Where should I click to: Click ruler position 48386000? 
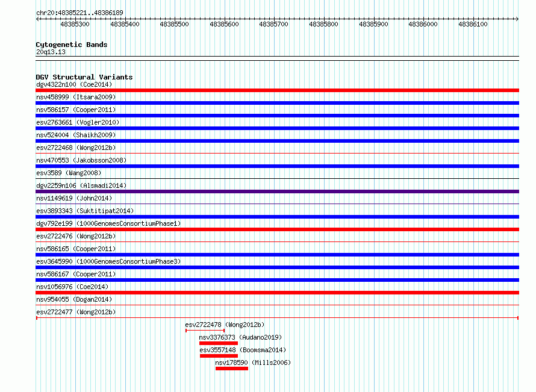pyautogui.click(x=423, y=24)
